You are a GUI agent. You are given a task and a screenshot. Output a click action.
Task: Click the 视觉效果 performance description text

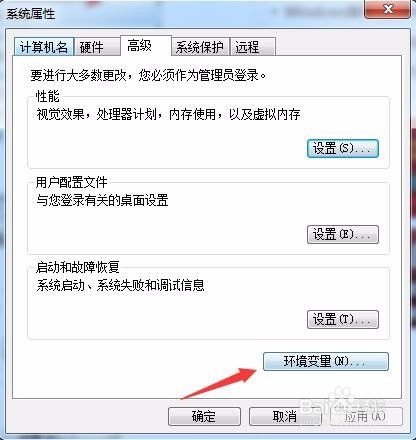[x=168, y=114]
